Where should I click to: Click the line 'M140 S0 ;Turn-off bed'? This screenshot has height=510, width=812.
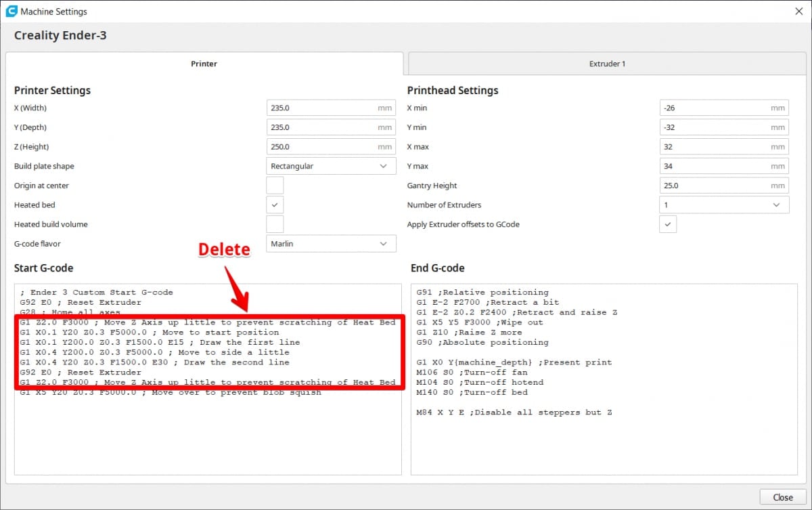click(x=472, y=392)
